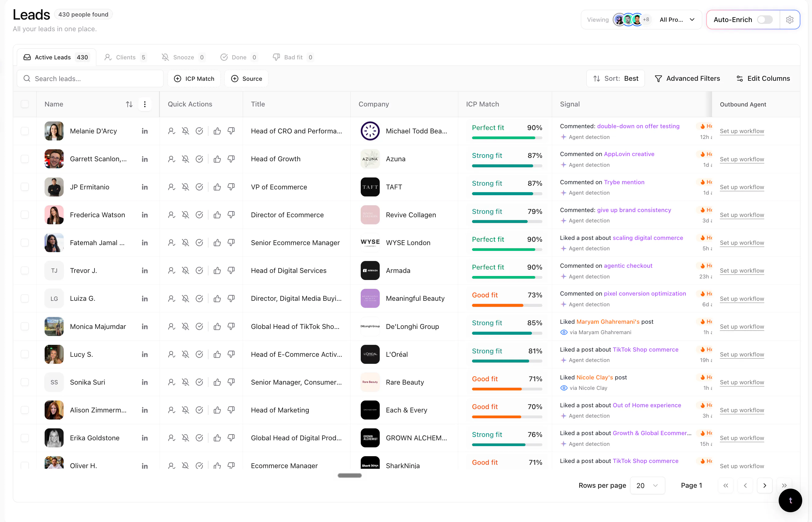Switch to Done tab

coord(239,57)
